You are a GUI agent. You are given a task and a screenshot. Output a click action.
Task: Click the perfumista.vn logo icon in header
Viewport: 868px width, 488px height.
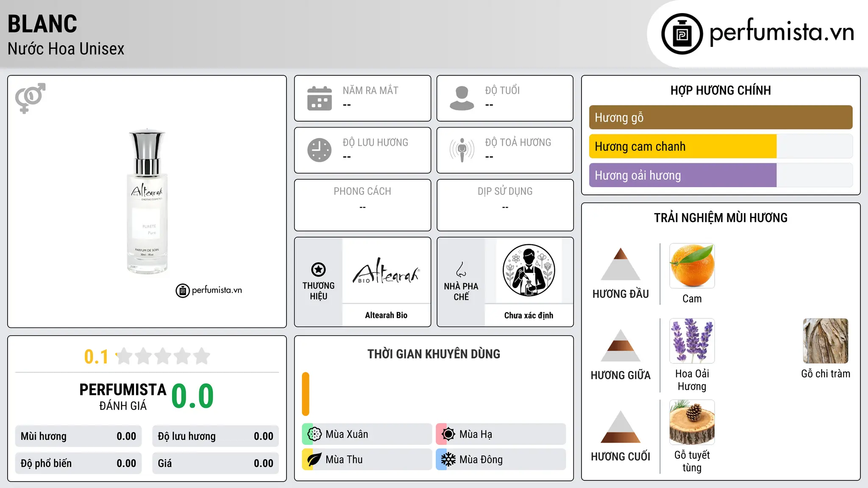[682, 34]
